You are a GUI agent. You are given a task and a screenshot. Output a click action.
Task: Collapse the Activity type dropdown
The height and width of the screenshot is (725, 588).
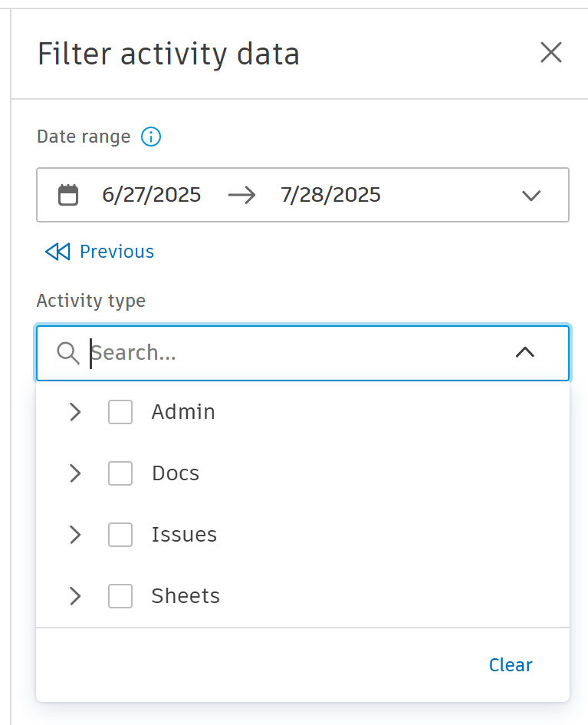525,353
